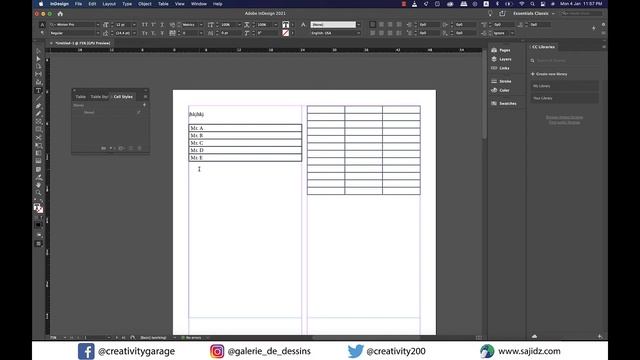Toggle All Caps formatting

click(144, 24)
